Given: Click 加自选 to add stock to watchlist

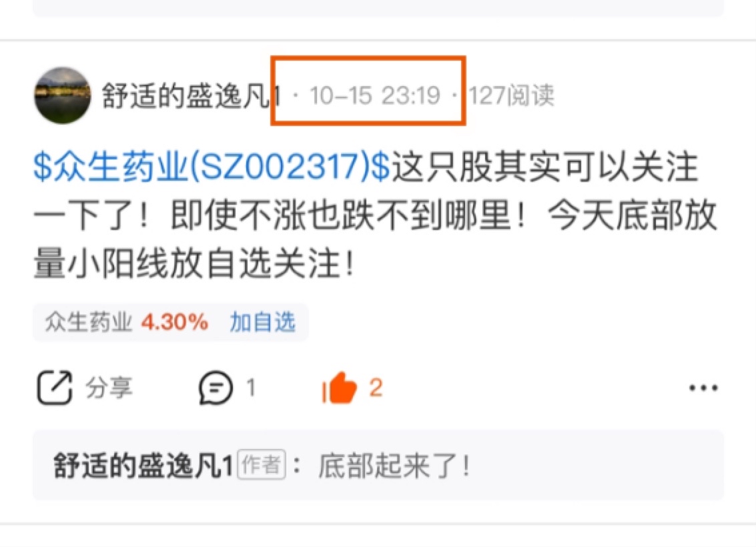Looking at the screenshot, I should point(262,322).
